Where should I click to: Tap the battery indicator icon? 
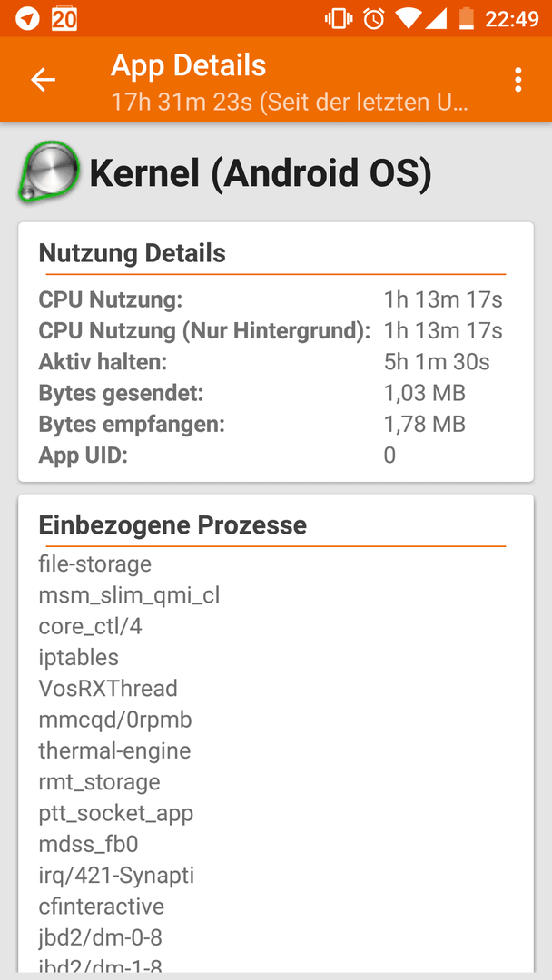click(467, 19)
